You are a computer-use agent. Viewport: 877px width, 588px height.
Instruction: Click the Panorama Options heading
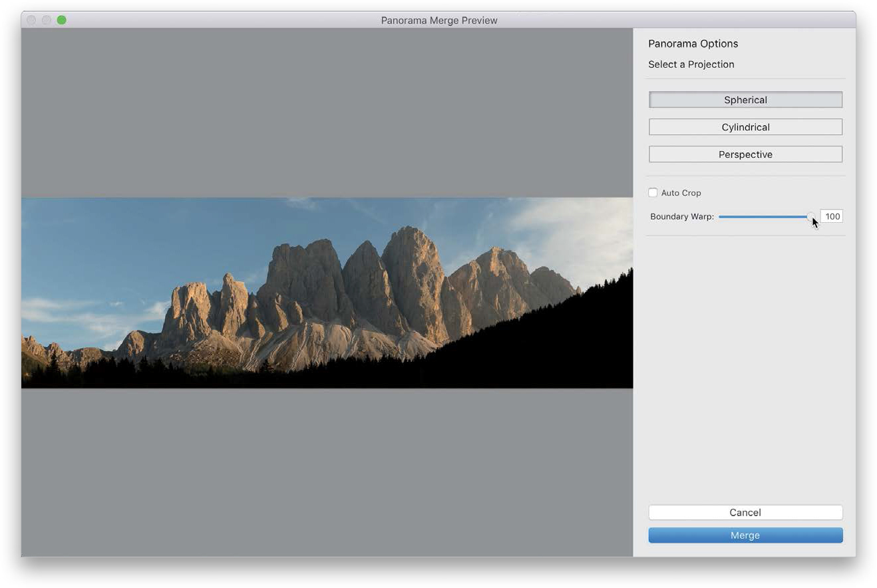(x=693, y=44)
